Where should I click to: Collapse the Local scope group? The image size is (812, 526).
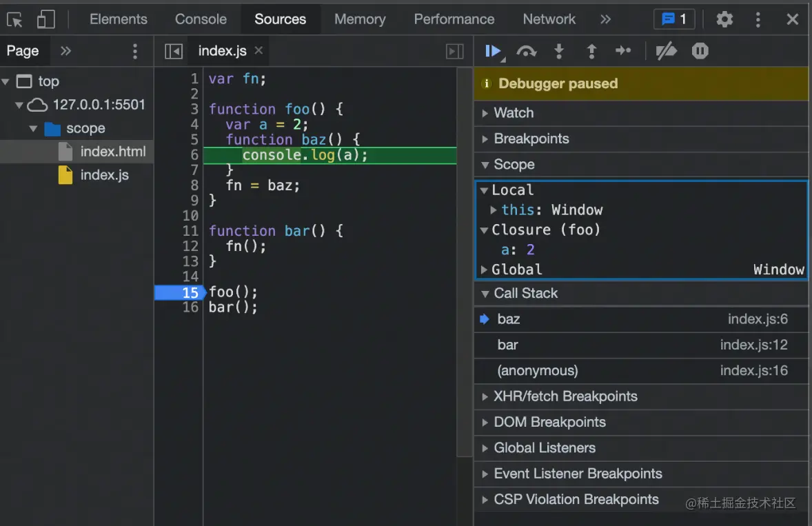pos(484,190)
